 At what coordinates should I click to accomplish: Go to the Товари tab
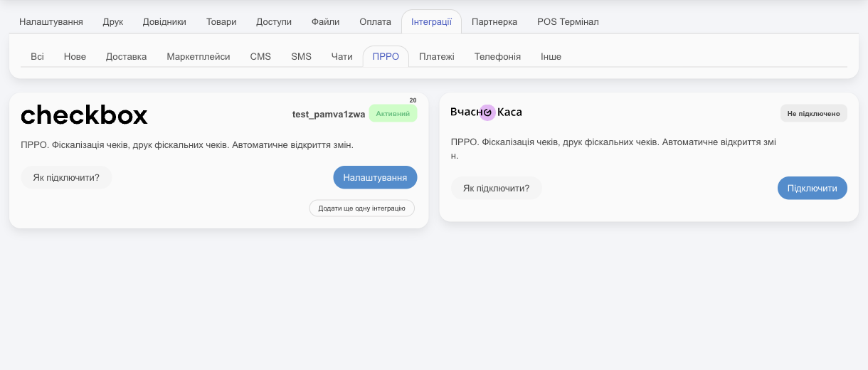[221, 22]
